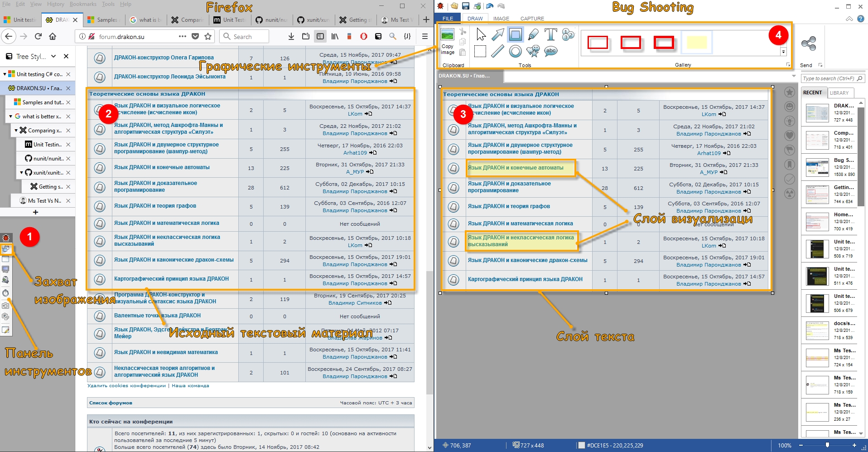This screenshot has width=868, height=452.
Task: Expand the Gallery styles dropdown
Action: (x=783, y=52)
